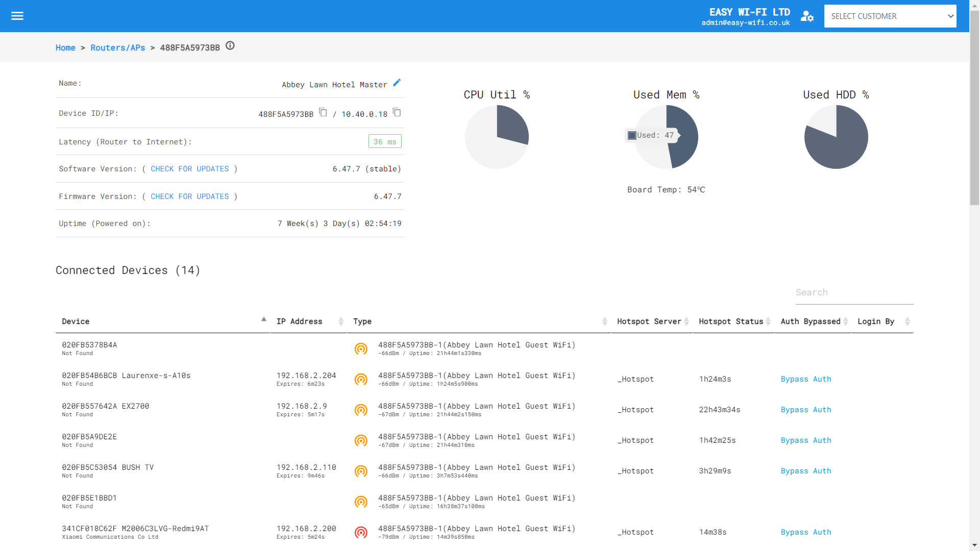Open the hamburger navigation menu
The image size is (980, 551).
pos(17,16)
